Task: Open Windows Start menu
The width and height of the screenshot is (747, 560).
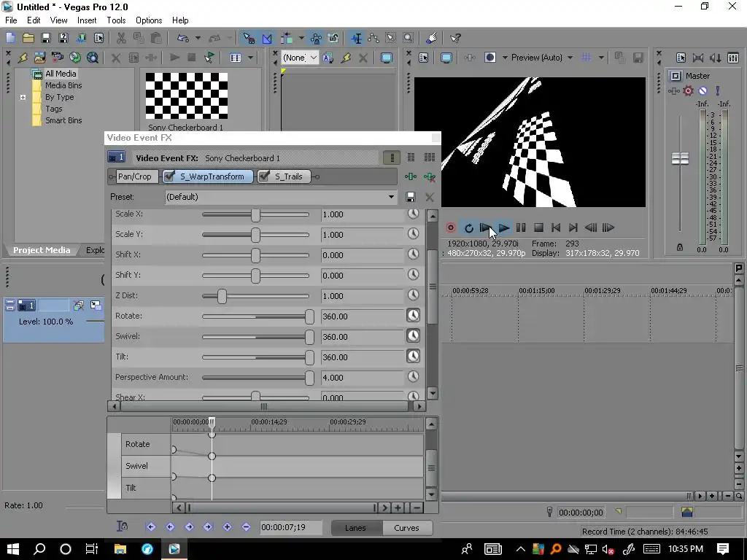Action: coord(13,548)
